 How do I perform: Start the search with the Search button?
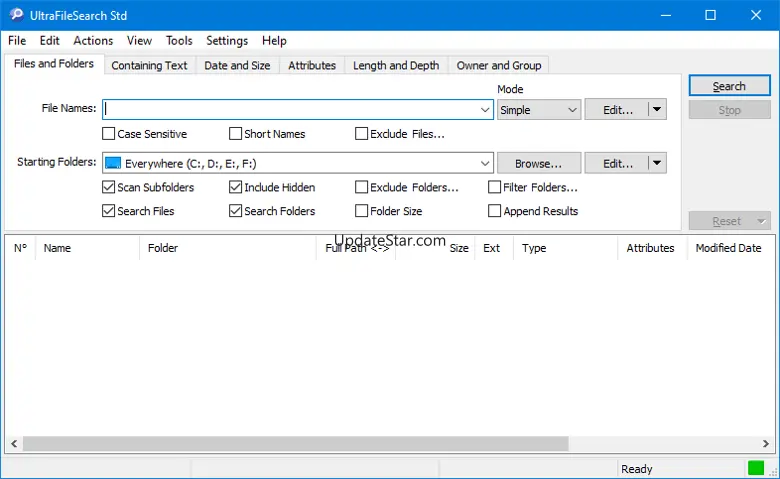tap(729, 86)
